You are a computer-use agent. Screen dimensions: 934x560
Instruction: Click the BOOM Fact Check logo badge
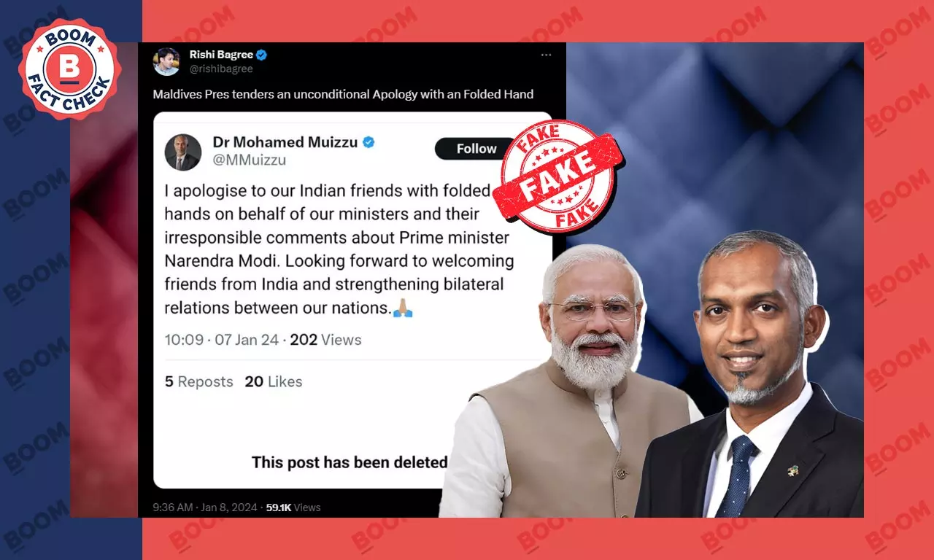[69, 69]
